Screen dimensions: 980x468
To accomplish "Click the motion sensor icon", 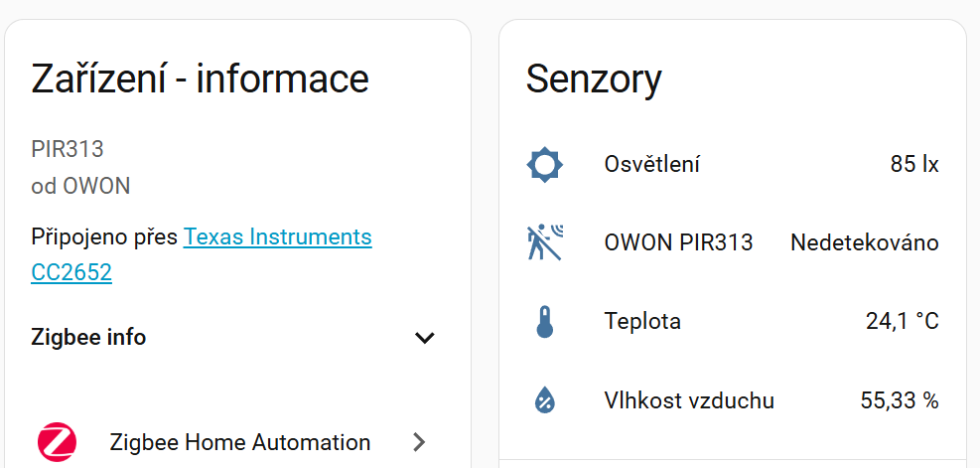I will (544, 242).
